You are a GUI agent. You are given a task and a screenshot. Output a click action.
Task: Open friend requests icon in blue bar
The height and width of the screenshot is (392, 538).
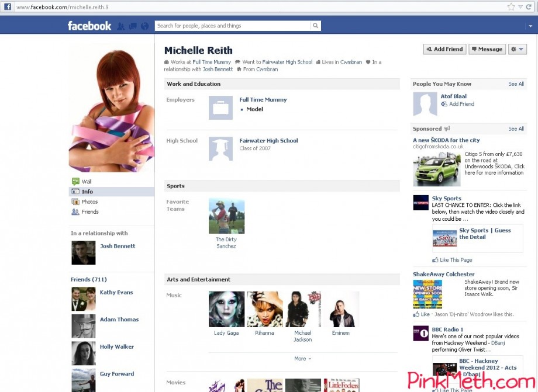(121, 26)
